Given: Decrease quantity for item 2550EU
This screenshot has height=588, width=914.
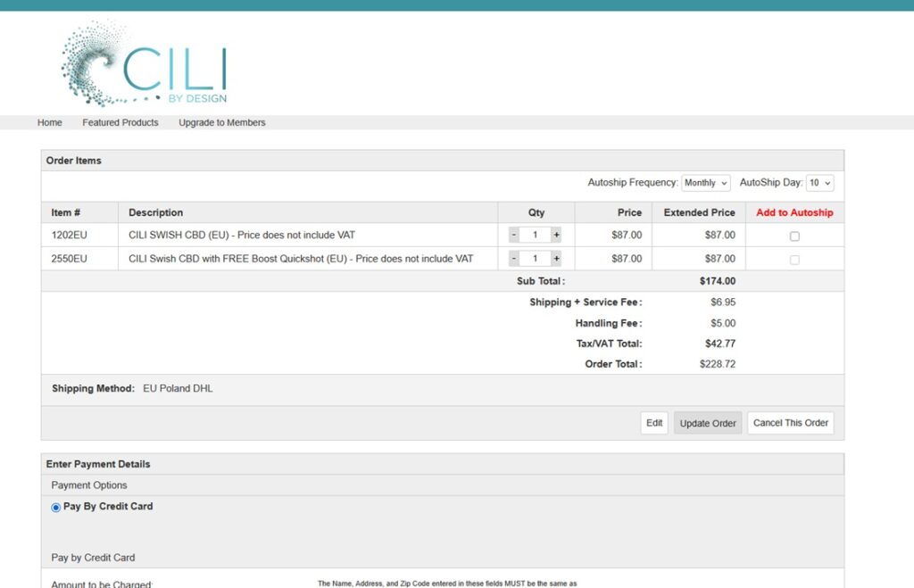Looking at the screenshot, I should [x=513, y=258].
